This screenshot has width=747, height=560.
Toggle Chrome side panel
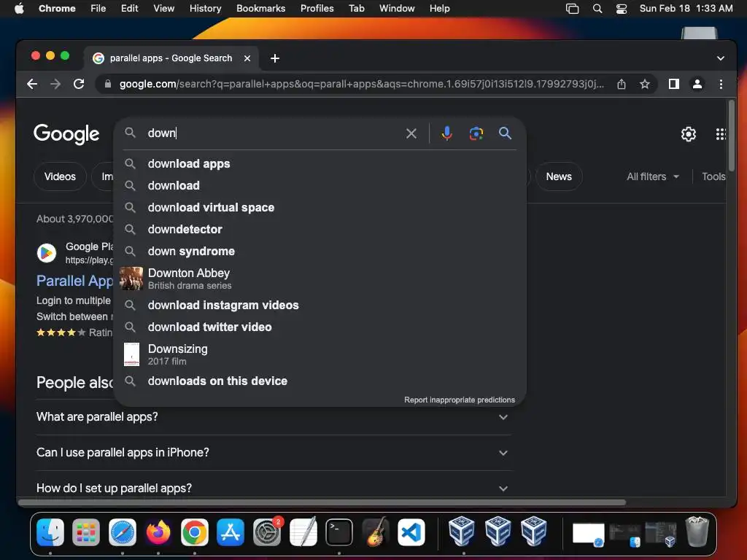click(673, 85)
